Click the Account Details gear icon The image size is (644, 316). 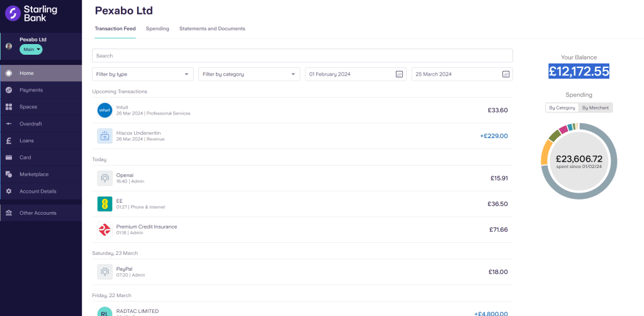[x=9, y=191]
